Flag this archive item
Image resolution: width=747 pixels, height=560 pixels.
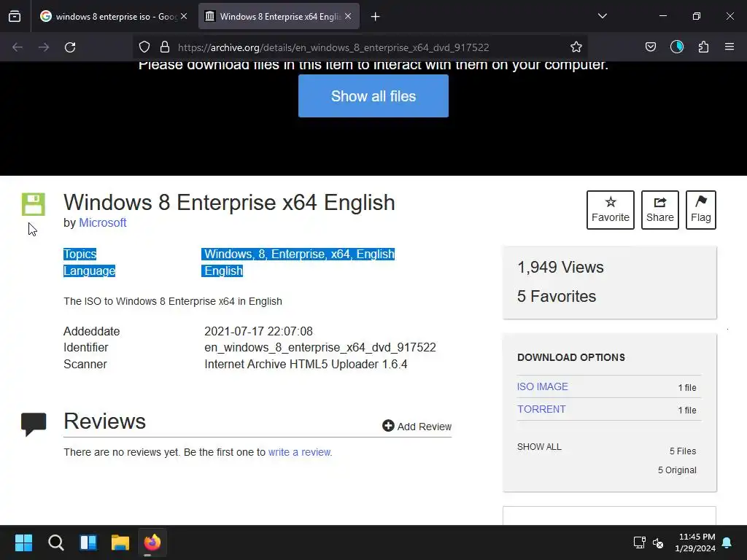point(701,210)
